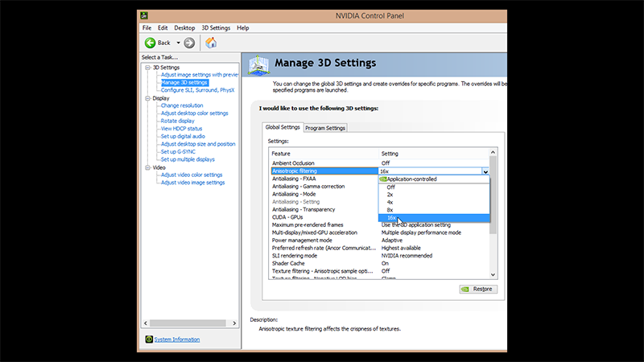Switch to the Program Settings tab
This screenshot has height=362, width=644.
click(325, 128)
